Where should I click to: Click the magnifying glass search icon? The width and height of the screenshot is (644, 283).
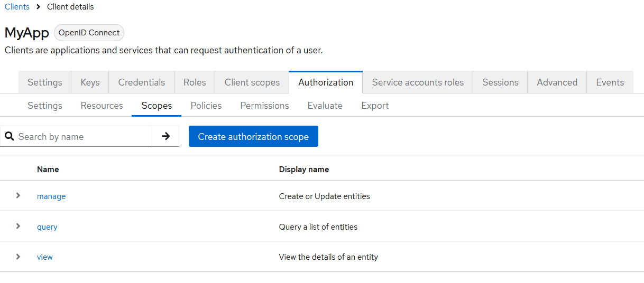[10, 136]
